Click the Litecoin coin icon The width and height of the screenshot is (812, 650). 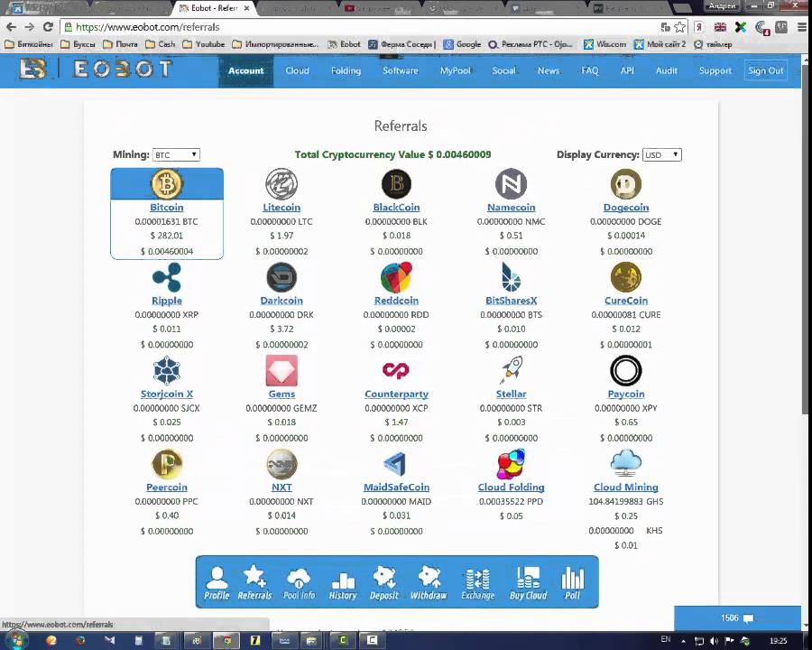point(281,184)
